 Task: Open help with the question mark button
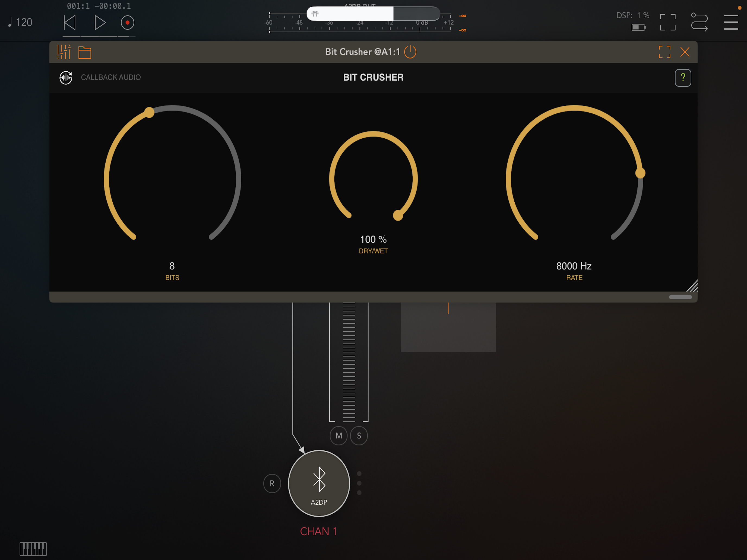(683, 78)
